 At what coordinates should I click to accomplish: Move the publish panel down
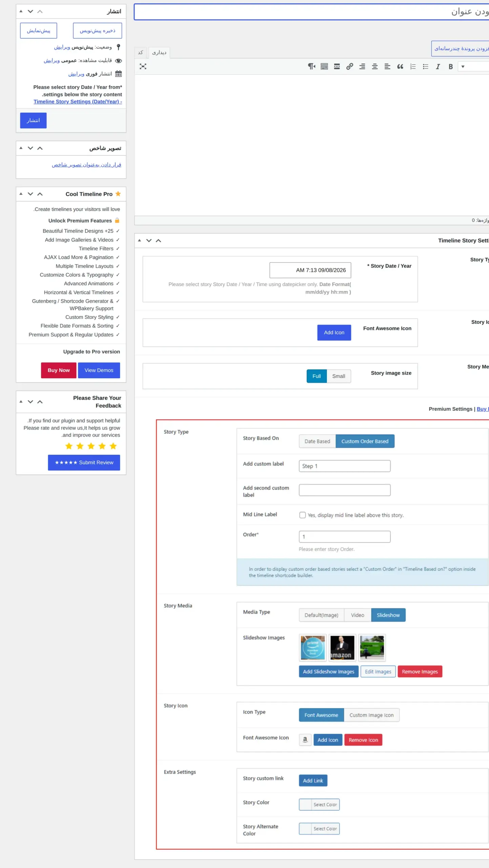point(30,11)
